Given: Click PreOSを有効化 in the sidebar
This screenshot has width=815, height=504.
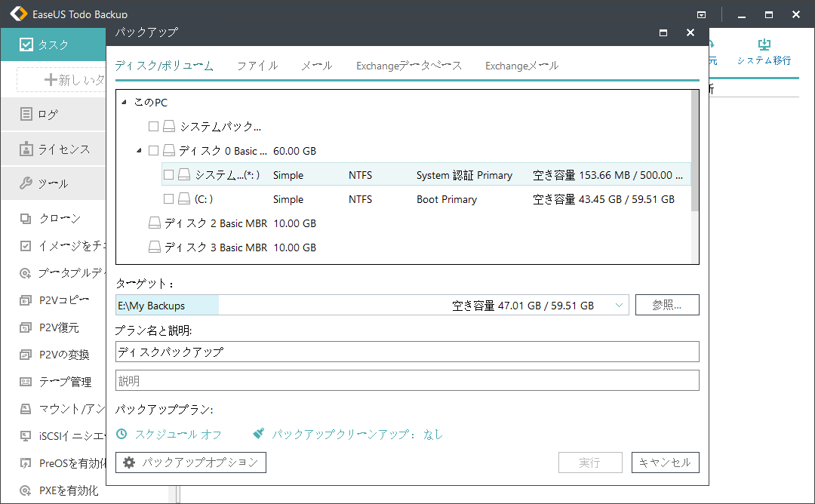Looking at the screenshot, I should pyautogui.click(x=63, y=463).
